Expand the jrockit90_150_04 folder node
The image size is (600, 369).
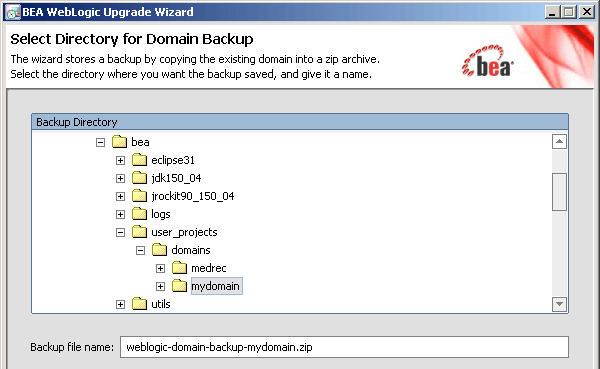point(120,196)
